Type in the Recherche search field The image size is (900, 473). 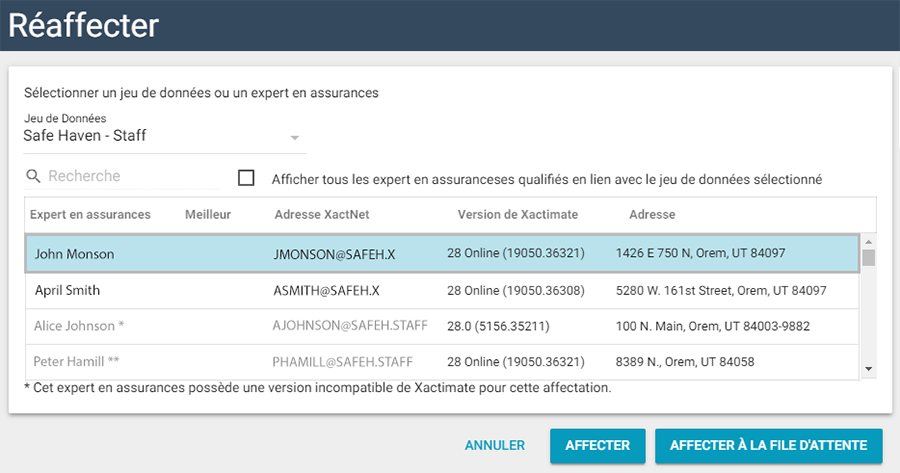[130, 177]
